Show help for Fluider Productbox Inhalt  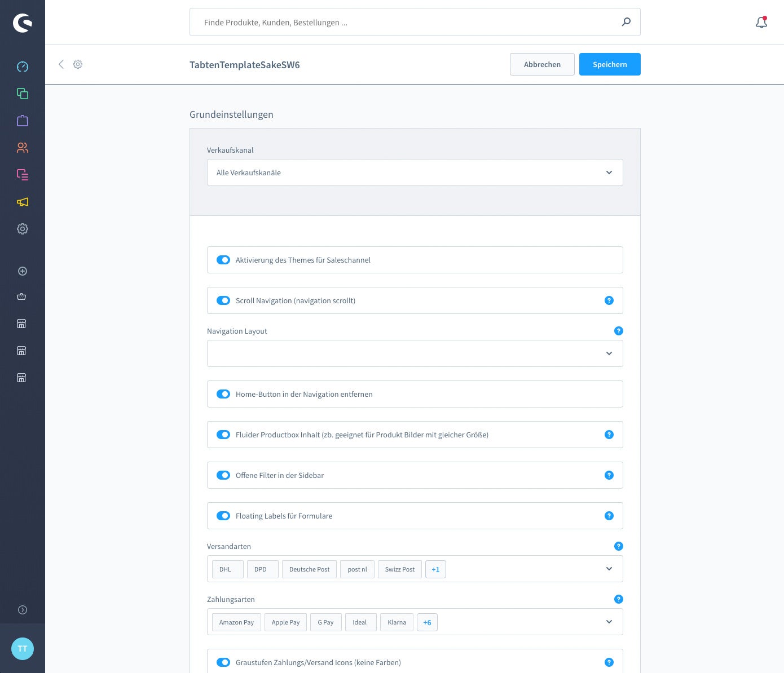(x=609, y=435)
